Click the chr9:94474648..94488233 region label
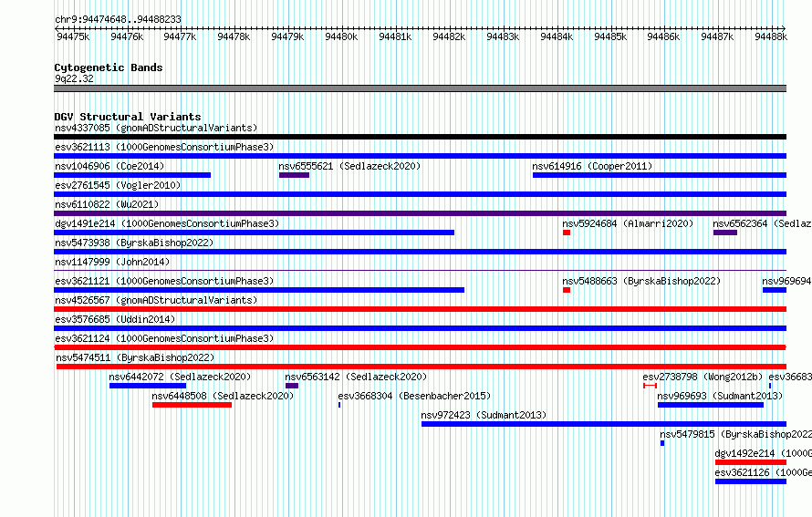The width and height of the screenshot is (812, 517). 118,19
